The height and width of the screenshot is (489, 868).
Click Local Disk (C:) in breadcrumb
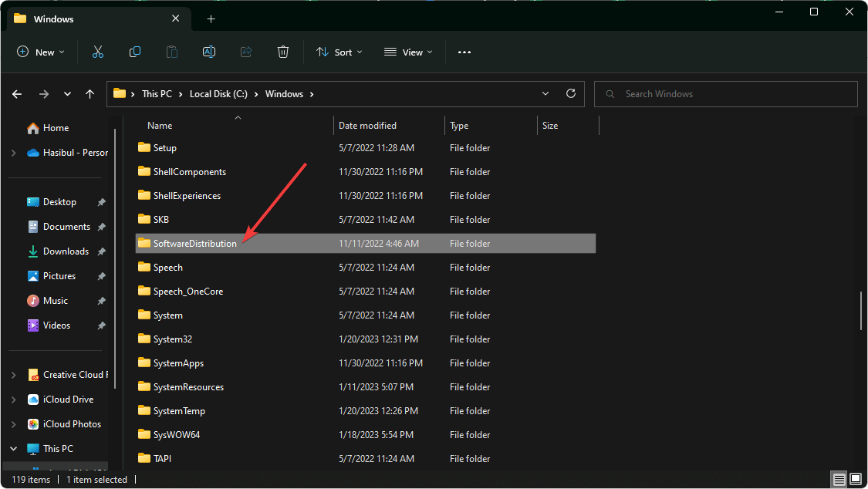coord(218,94)
